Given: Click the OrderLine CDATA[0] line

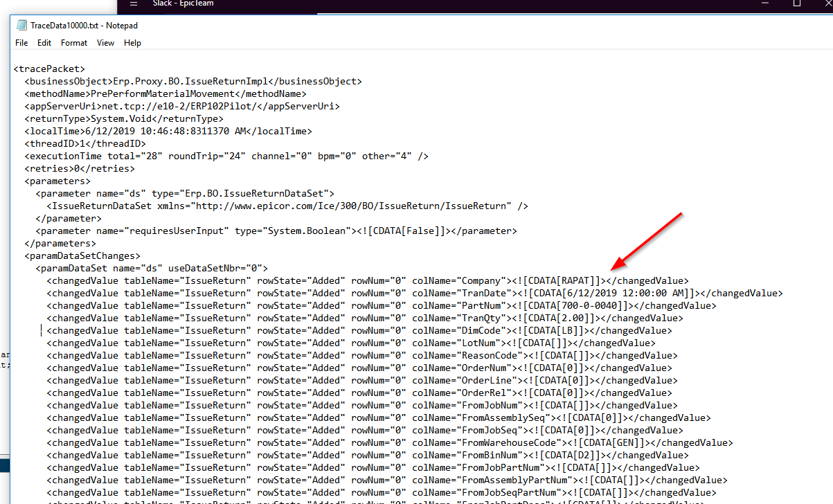Looking at the screenshot, I should [x=362, y=381].
